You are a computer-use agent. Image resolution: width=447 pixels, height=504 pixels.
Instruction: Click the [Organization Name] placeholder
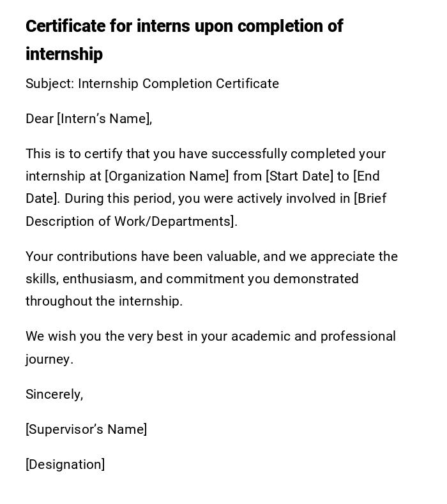[167, 176]
